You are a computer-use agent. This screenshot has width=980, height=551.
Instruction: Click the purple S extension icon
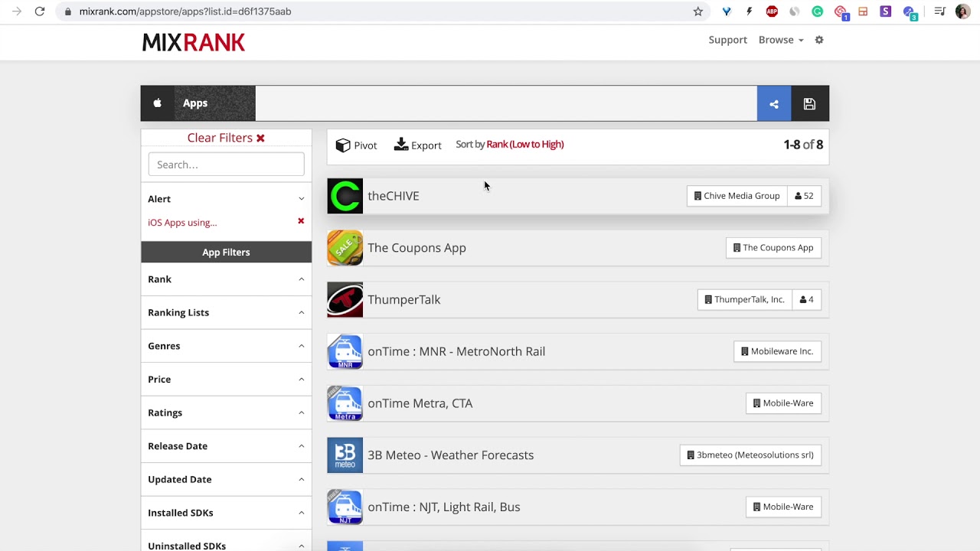pos(886,11)
